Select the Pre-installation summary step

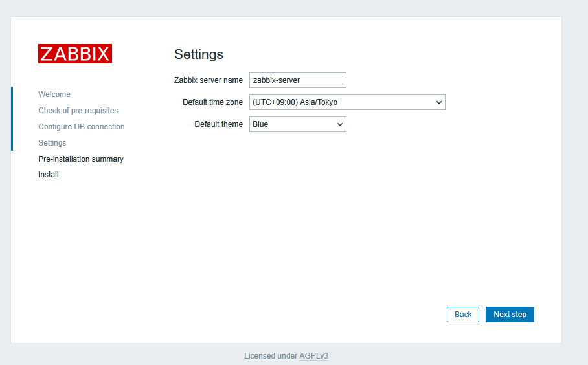81,159
